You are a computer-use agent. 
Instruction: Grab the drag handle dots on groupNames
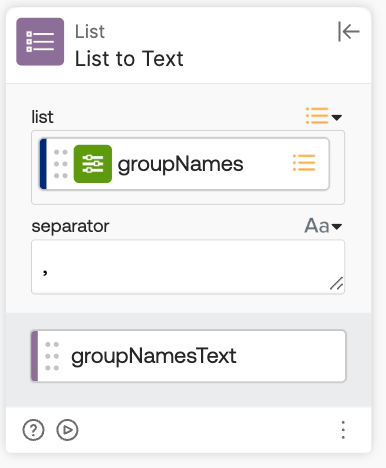[61, 164]
